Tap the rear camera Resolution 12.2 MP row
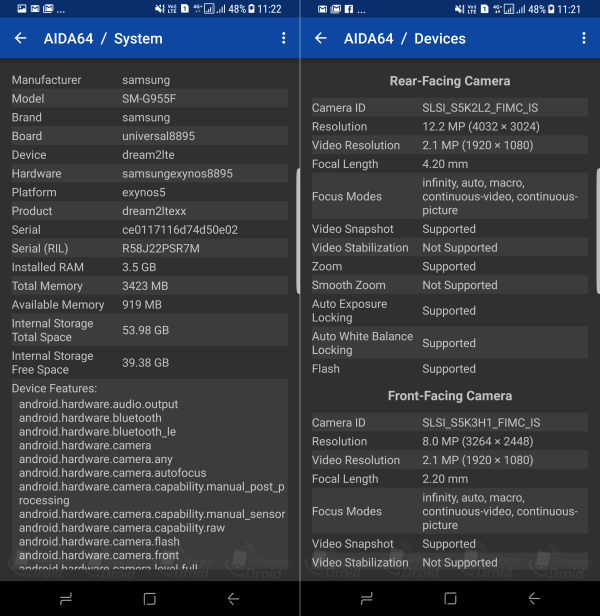600x616 pixels. pos(449,127)
